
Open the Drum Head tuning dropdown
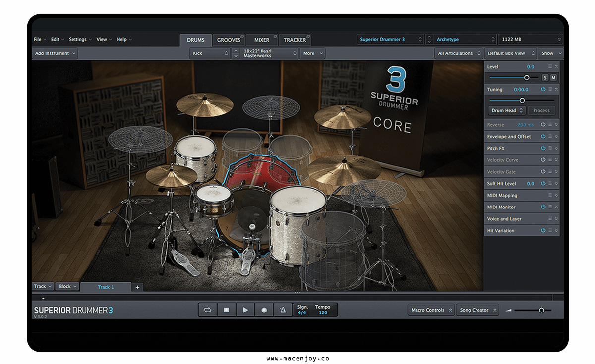507,111
